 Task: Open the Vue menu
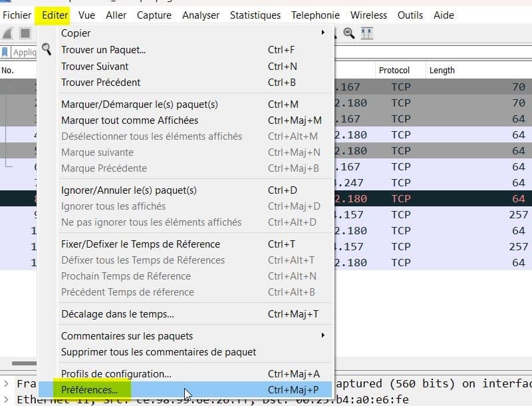point(85,15)
